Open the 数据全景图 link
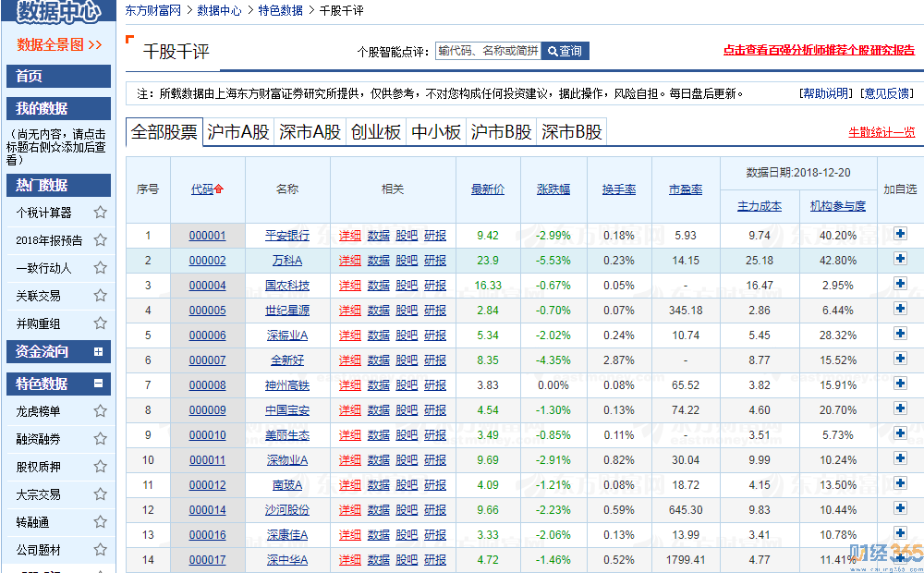The height and width of the screenshot is (573, 924). [59, 44]
